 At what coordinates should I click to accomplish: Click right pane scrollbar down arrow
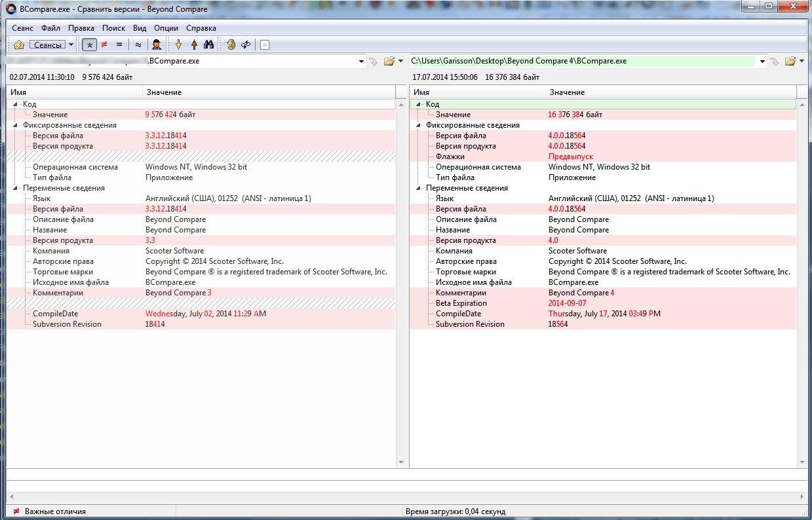pyautogui.click(x=802, y=462)
